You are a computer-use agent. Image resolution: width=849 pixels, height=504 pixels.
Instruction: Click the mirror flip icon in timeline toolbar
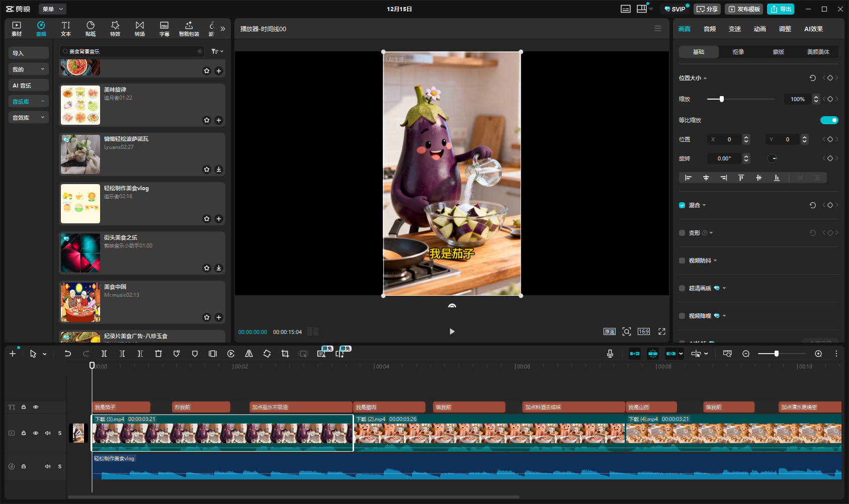coord(249,354)
